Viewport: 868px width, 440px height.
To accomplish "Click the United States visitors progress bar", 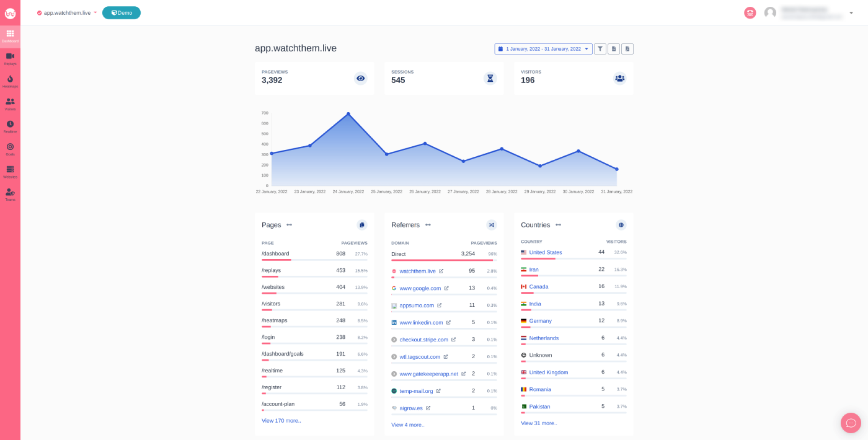I will [x=573, y=258].
